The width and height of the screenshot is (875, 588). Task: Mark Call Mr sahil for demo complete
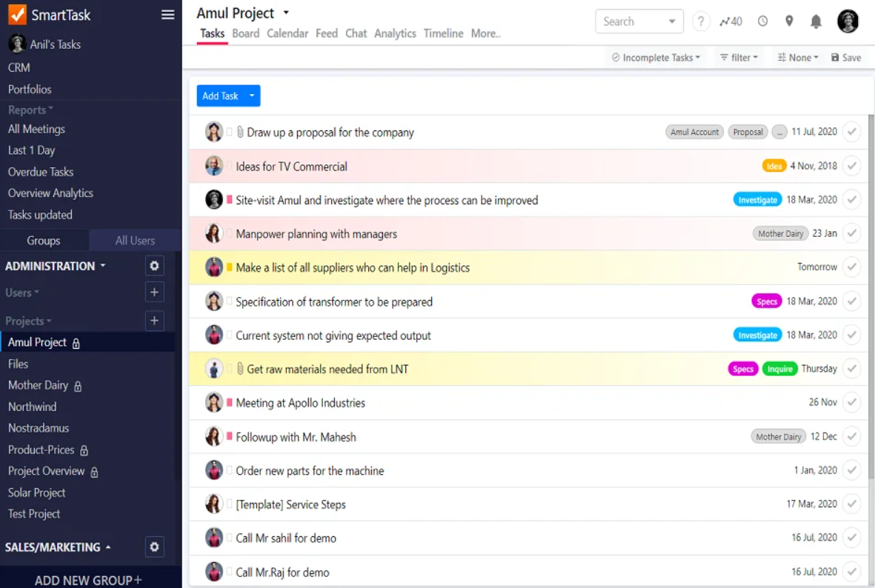[851, 538]
